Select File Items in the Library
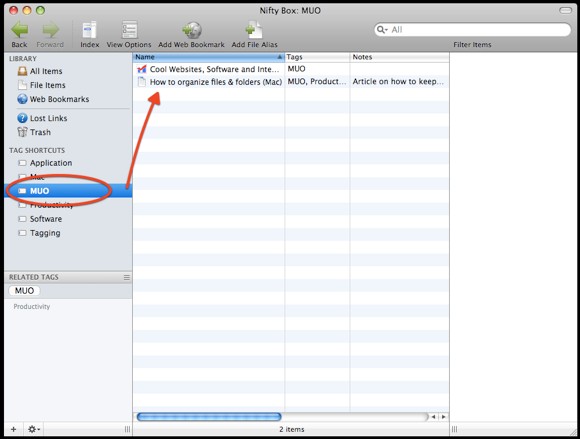 click(x=47, y=85)
